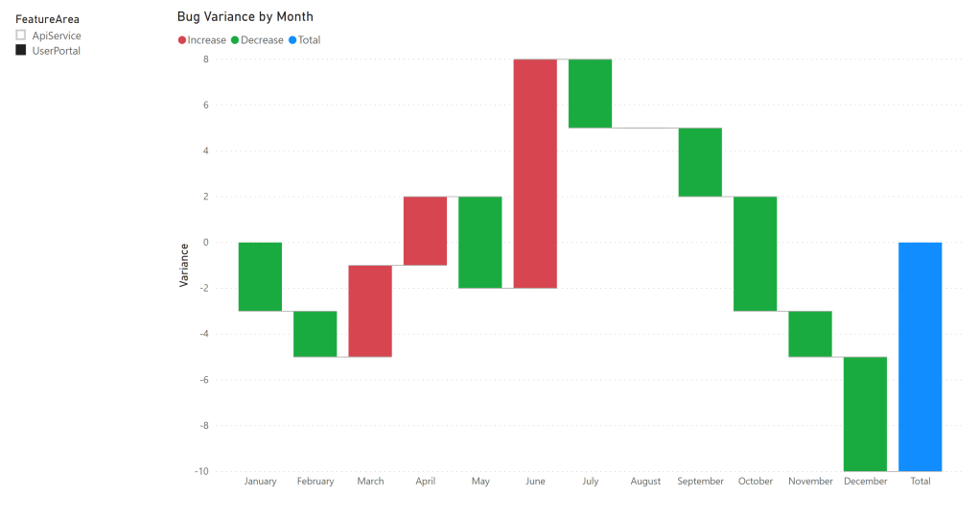Screen dimensions: 980x520
Task: Select the blue Total bar
Action: [920, 356]
